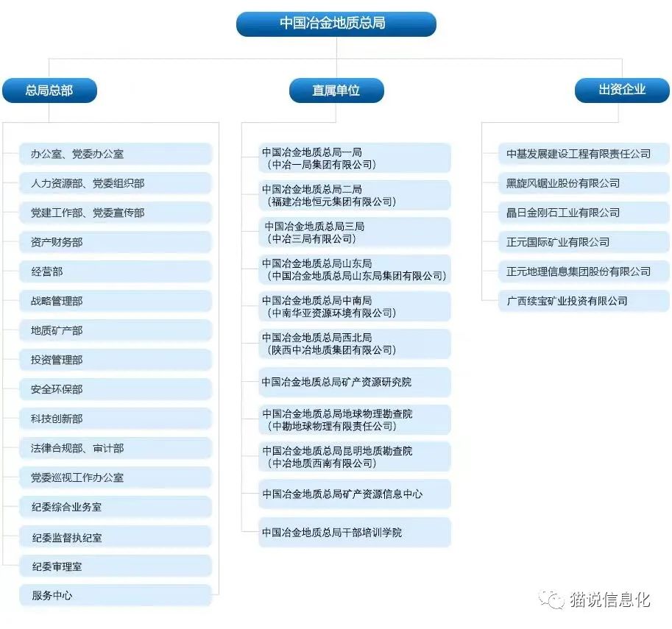The image size is (672, 629).
Task: Open 法律合规部、审计部 item
Action: (116, 448)
